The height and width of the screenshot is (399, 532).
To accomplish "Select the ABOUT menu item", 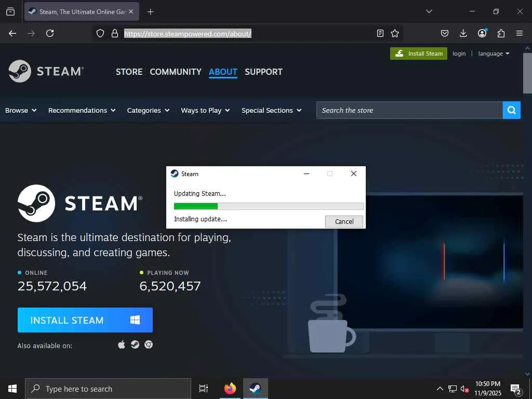I will click(223, 72).
